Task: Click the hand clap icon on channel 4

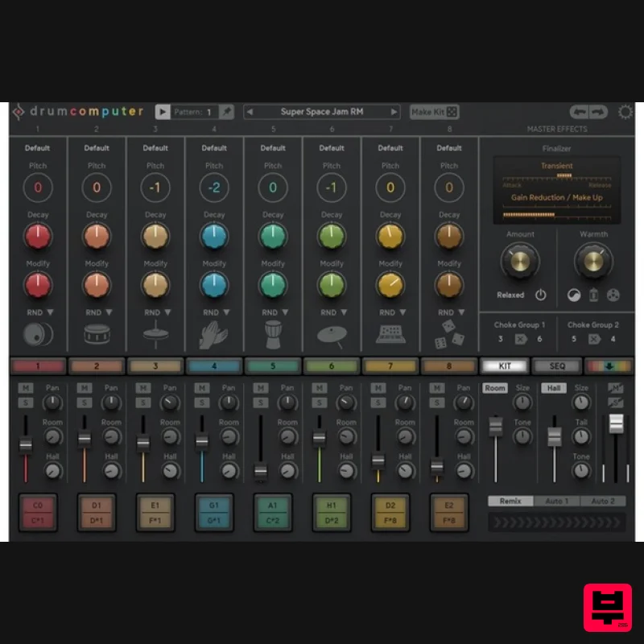Action: [x=214, y=333]
